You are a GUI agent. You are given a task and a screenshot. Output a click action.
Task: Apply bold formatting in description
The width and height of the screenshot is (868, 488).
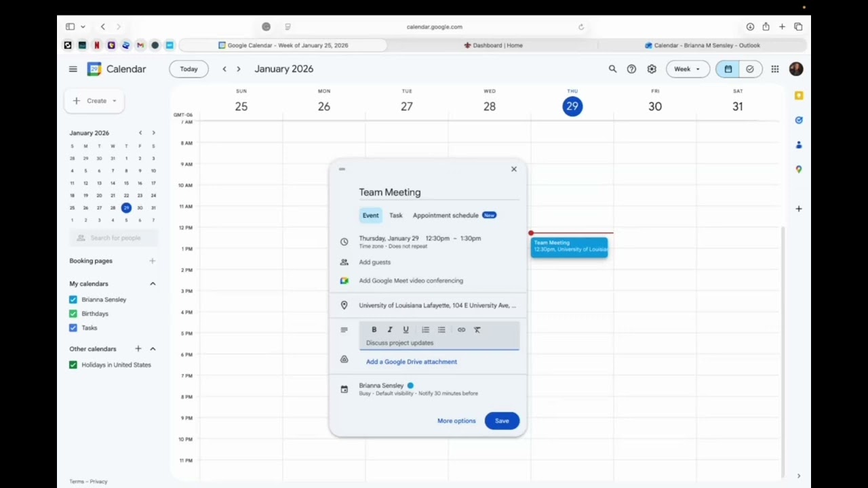[374, 329]
